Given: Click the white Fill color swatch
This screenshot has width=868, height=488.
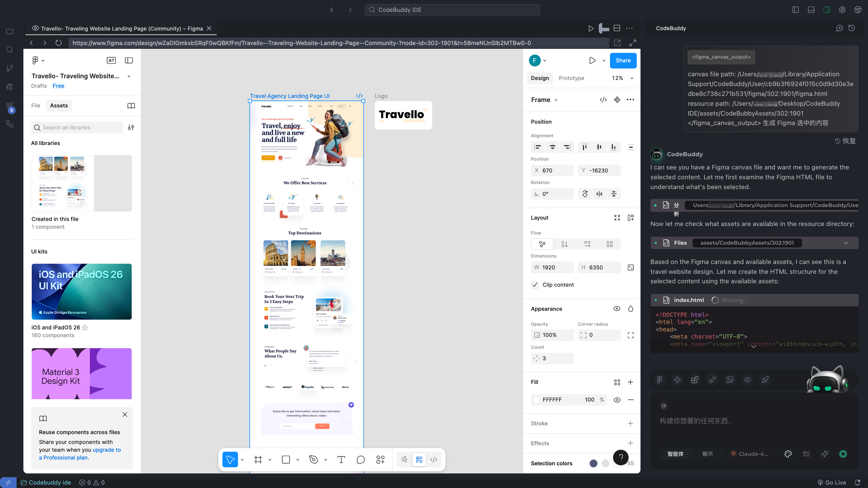Looking at the screenshot, I should coord(537,400).
